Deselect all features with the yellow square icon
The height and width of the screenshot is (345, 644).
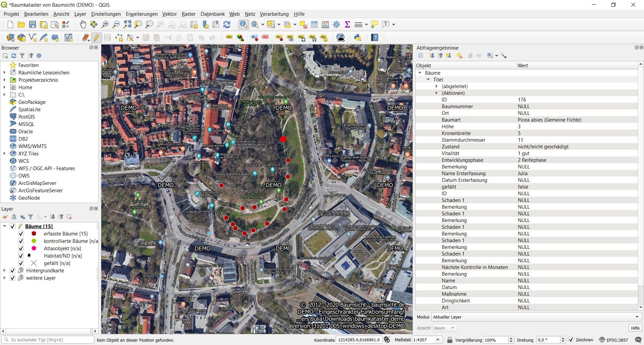click(x=303, y=24)
